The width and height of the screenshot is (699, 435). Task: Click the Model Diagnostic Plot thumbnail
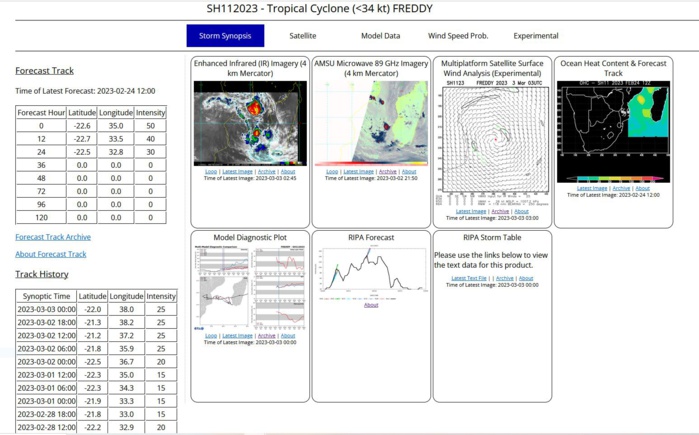(x=250, y=288)
